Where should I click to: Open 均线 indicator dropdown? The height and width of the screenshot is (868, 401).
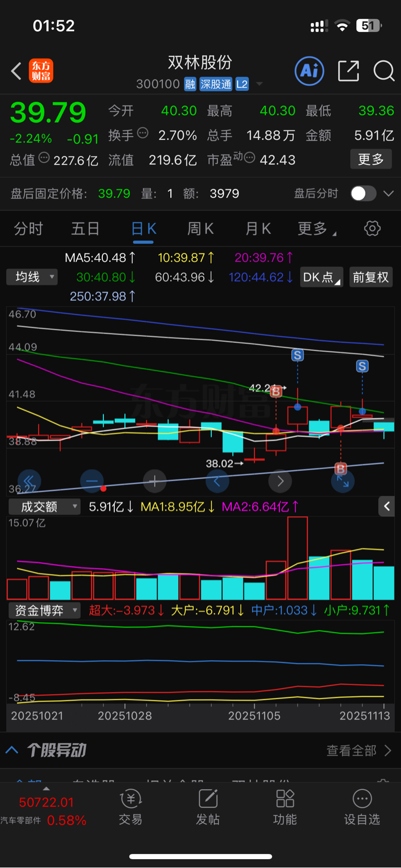click(x=32, y=277)
